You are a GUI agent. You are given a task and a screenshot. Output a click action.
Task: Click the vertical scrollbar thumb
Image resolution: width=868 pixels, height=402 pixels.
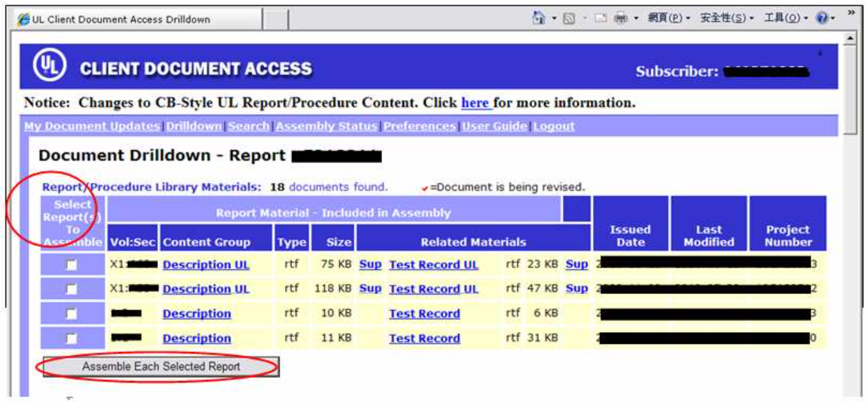(x=850, y=90)
